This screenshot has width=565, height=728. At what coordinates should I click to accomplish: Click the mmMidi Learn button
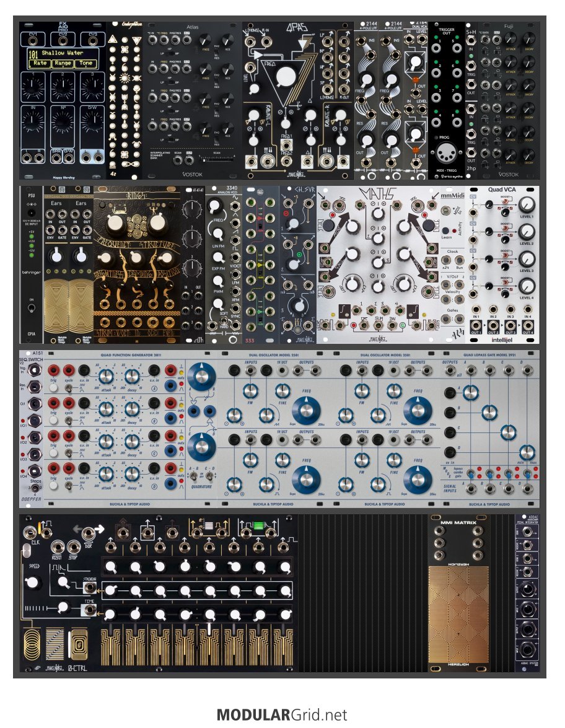[445, 230]
